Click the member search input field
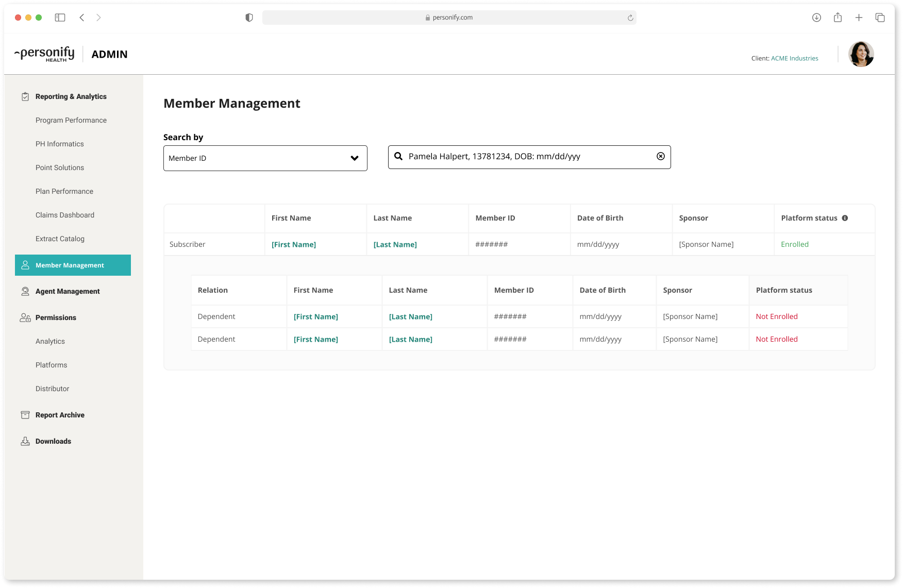The height and width of the screenshot is (588, 903). (529, 157)
